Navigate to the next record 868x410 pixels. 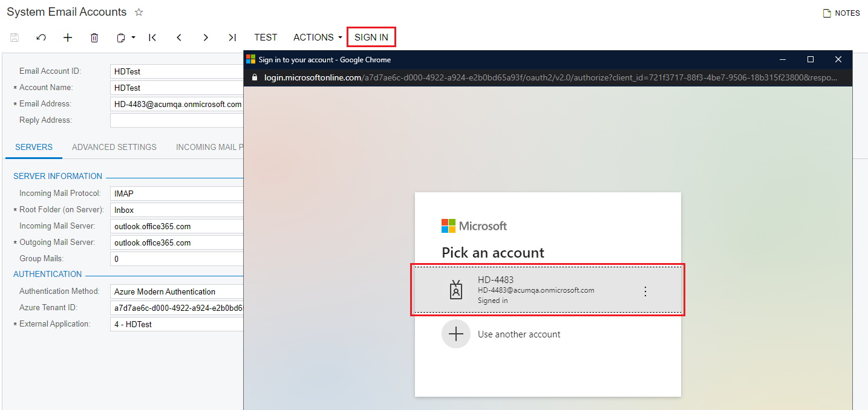205,37
